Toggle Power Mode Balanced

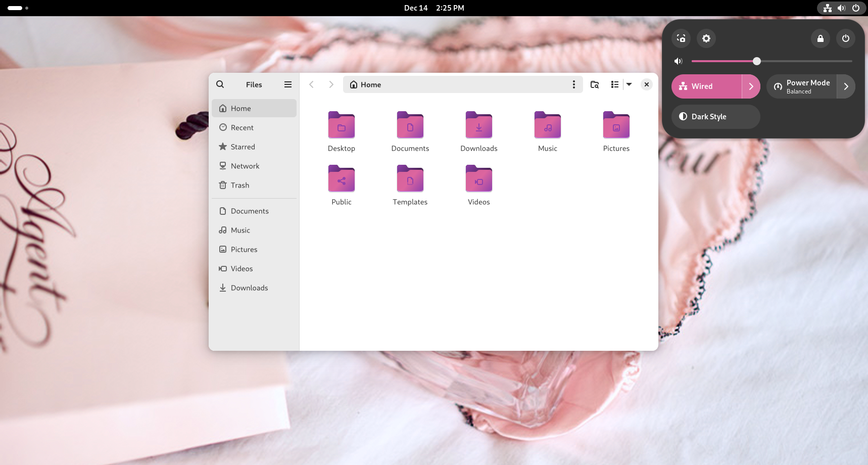pos(802,86)
